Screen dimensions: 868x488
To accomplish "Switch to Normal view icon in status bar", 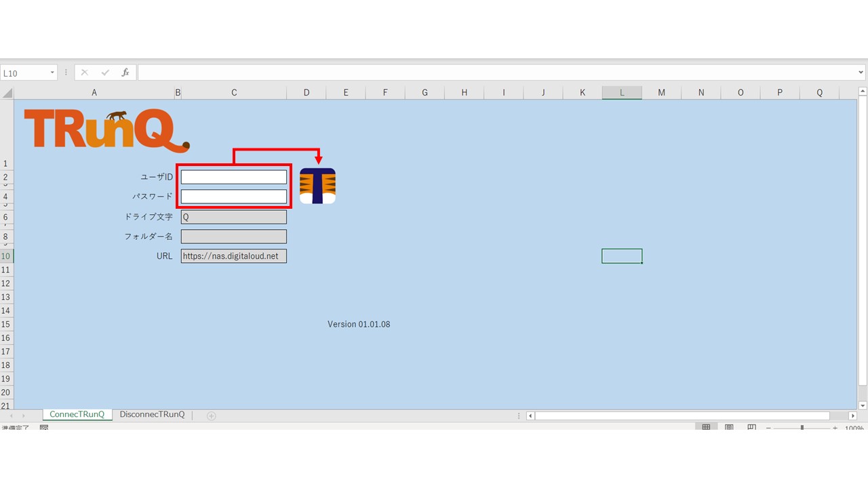I will 706,428.
